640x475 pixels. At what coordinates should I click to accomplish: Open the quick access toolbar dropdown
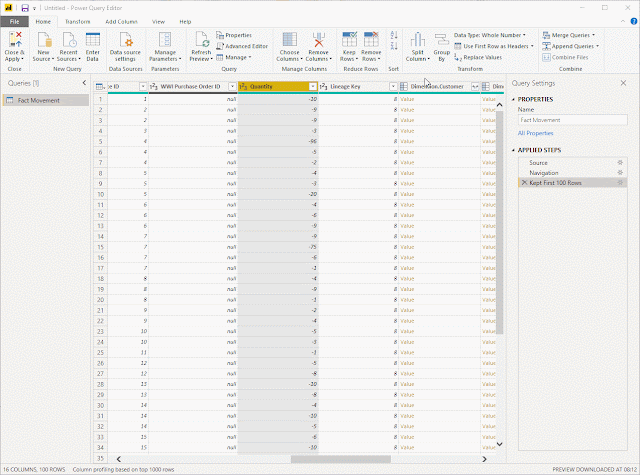[x=34, y=8]
